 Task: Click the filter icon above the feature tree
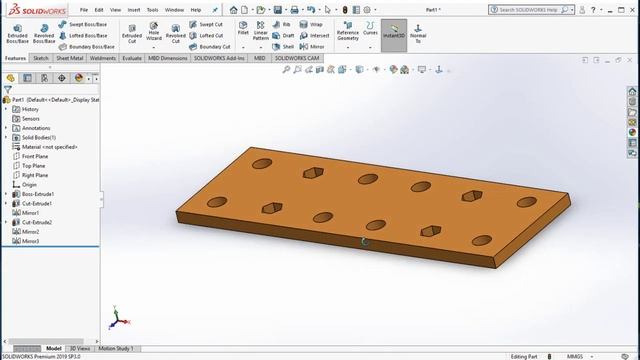pyautogui.click(x=8, y=89)
